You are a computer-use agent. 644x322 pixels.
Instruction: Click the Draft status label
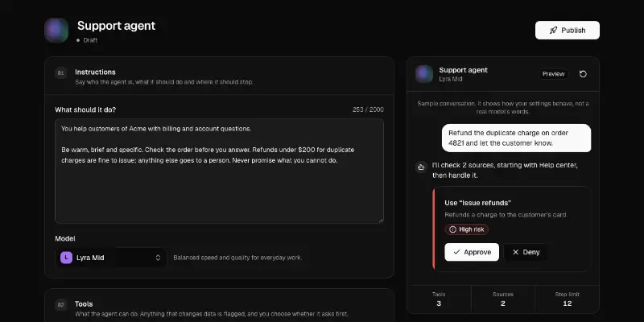tap(90, 40)
